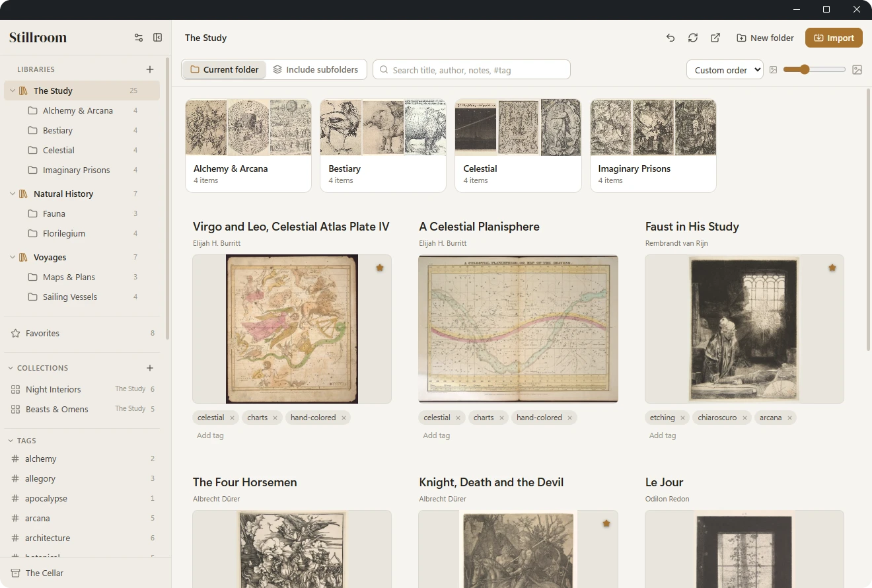872x588 pixels.
Task: Collapse the COLLECTIONS section
Action: (11, 368)
